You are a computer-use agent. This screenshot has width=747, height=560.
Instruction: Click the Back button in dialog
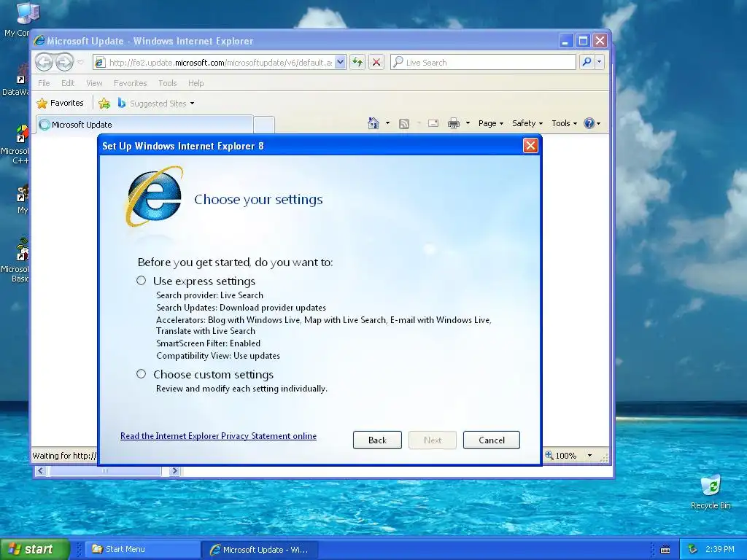click(377, 440)
